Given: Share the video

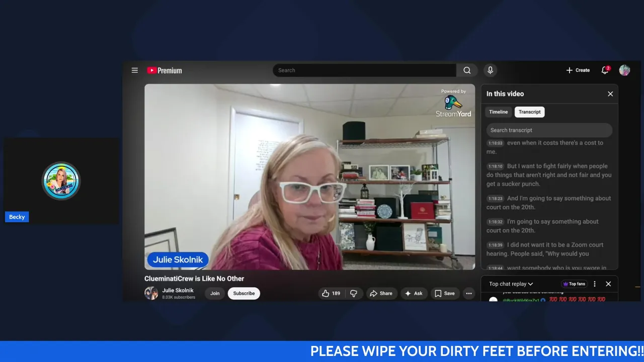Looking at the screenshot, I should [x=381, y=294].
